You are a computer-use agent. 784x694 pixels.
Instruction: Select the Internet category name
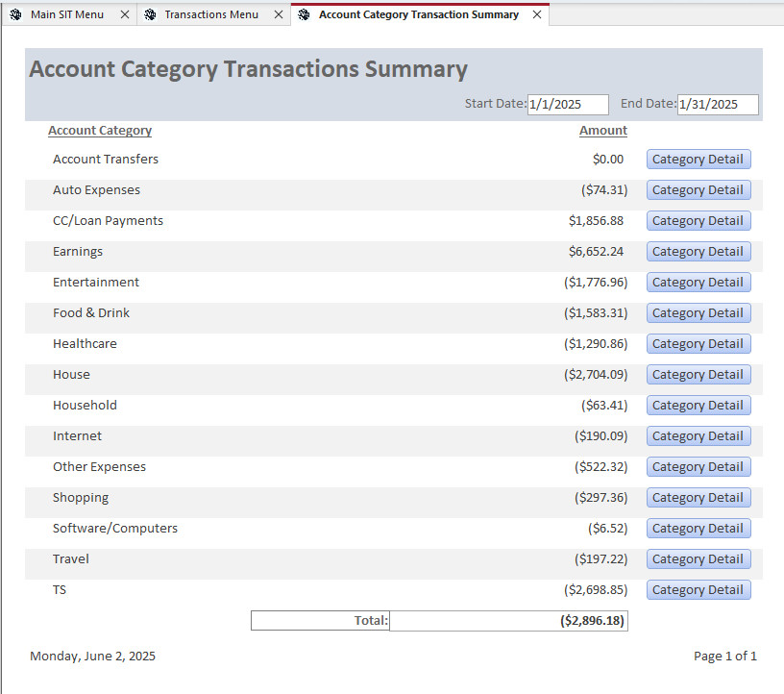77,435
